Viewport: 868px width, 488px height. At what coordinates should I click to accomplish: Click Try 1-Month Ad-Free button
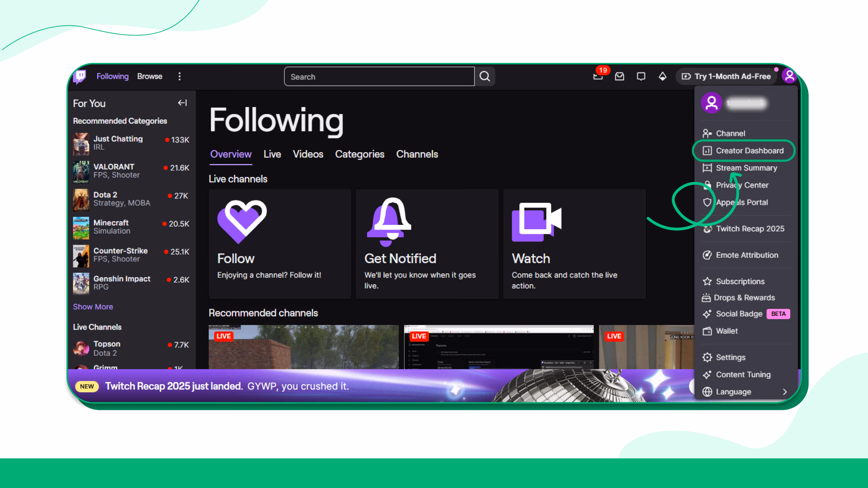(x=726, y=76)
